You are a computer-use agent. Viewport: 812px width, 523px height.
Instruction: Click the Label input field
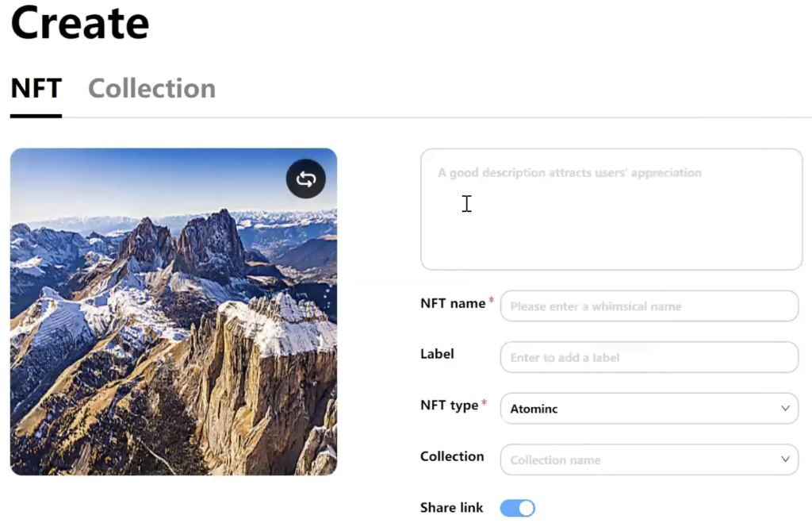click(649, 357)
